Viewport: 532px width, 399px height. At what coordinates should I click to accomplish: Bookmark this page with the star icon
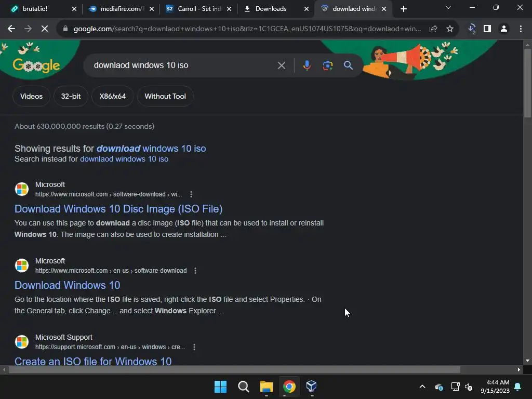[450, 29]
